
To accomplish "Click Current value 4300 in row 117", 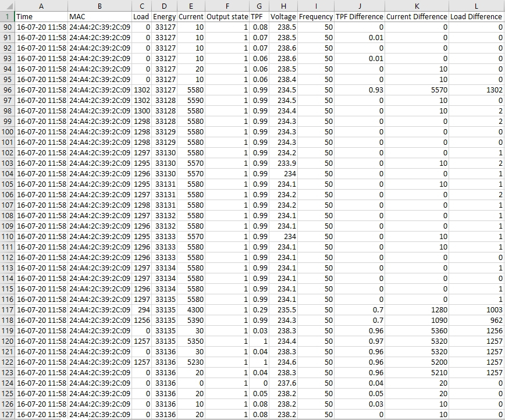I will click(191, 309).
